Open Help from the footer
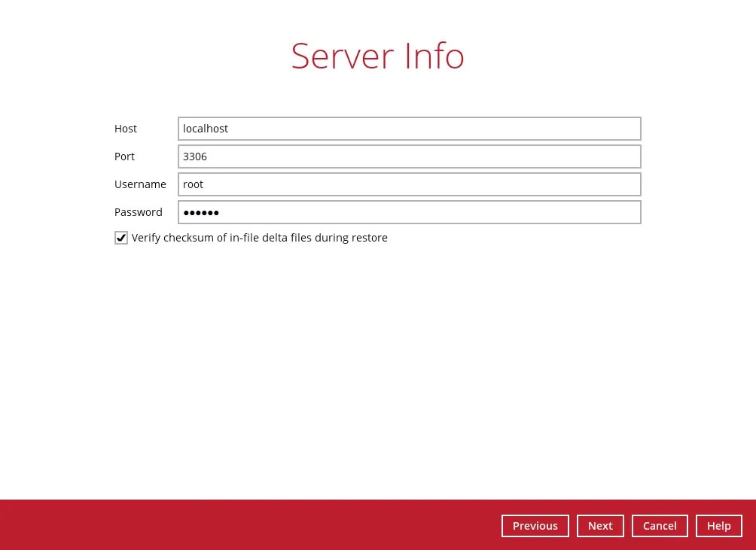The image size is (756, 550). click(x=718, y=526)
